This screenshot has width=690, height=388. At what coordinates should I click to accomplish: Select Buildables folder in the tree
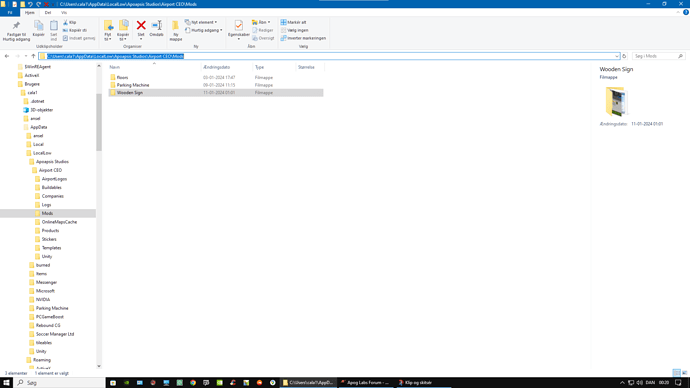click(51, 187)
